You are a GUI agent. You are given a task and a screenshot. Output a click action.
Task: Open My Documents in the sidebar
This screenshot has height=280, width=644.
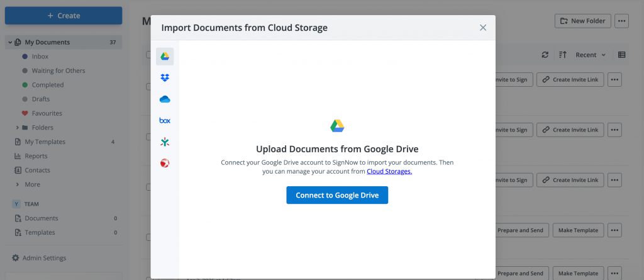[x=64, y=42]
